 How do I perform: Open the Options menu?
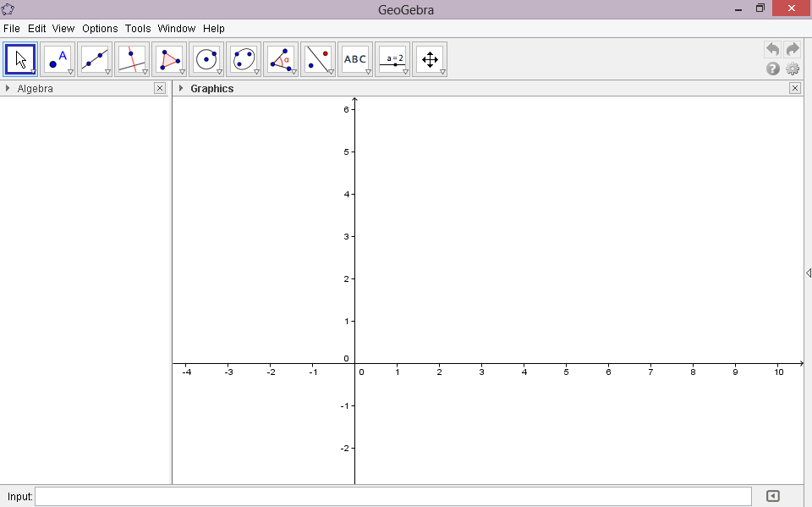(x=100, y=29)
